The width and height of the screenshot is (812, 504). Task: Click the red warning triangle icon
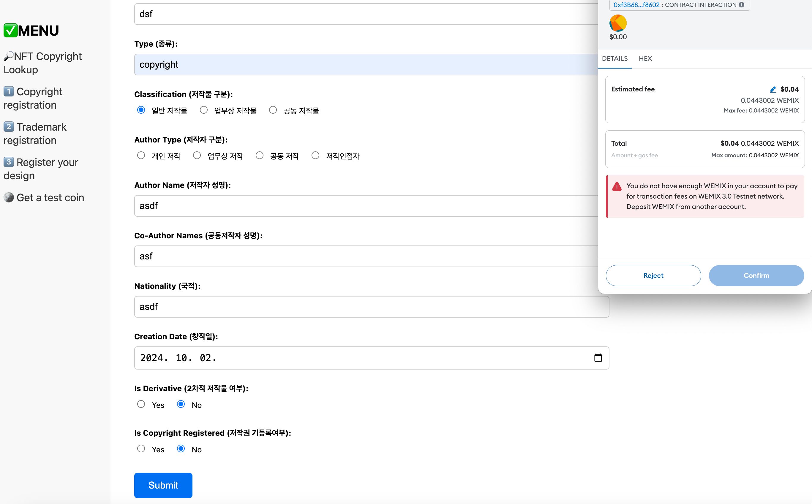pyautogui.click(x=617, y=186)
